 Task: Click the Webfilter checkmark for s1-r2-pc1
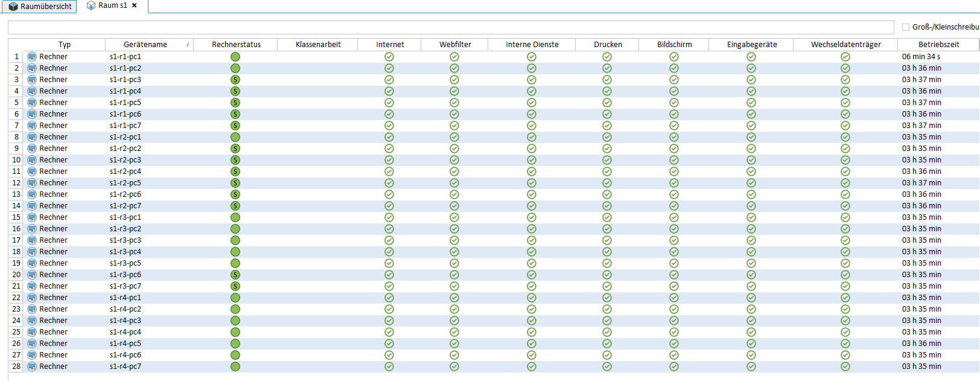click(x=454, y=137)
